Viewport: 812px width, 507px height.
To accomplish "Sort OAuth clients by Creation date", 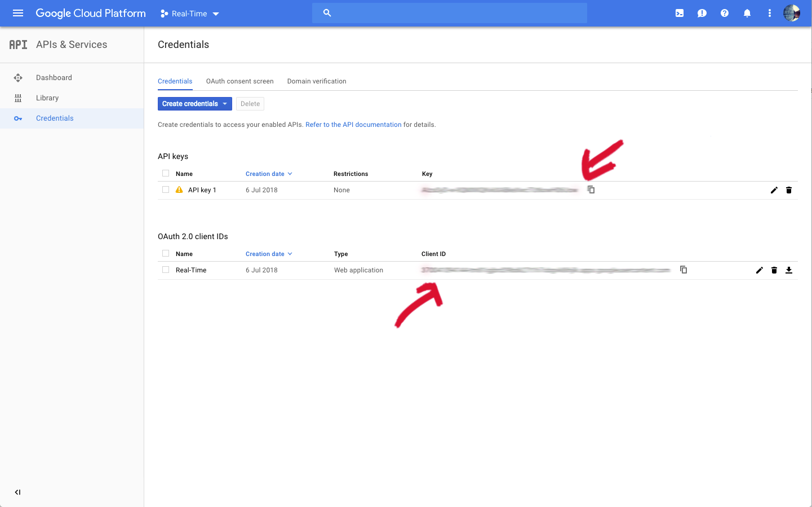I will [x=269, y=254].
